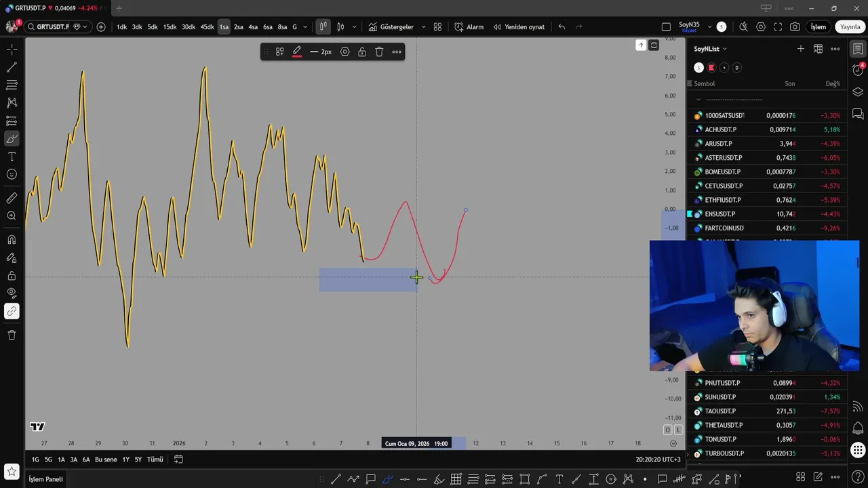Open time zone menu 20:20:20 UTC+3
The width and height of the screenshot is (868, 488).
(658, 460)
